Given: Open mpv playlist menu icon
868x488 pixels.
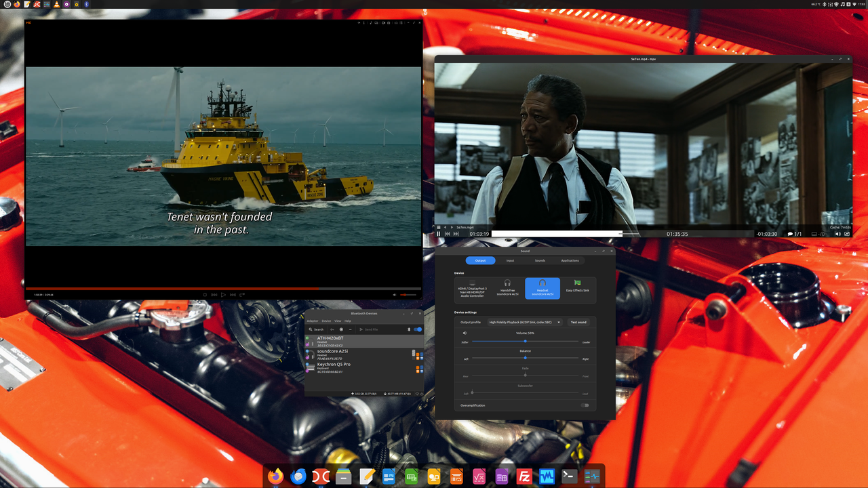Looking at the screenshot, I should click(x=439, y=227).
